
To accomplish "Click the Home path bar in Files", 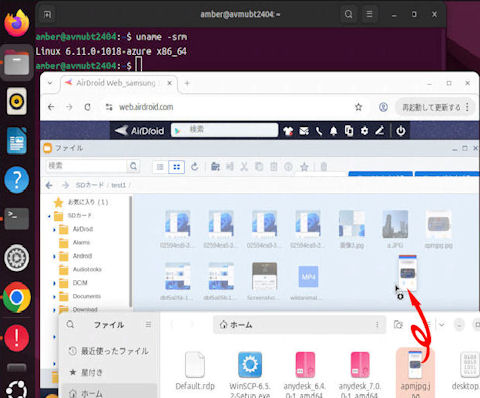I will (299, 324).
